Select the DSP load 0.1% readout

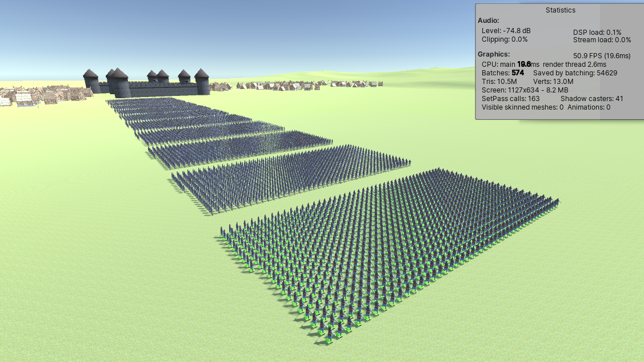tap(597, 33)
